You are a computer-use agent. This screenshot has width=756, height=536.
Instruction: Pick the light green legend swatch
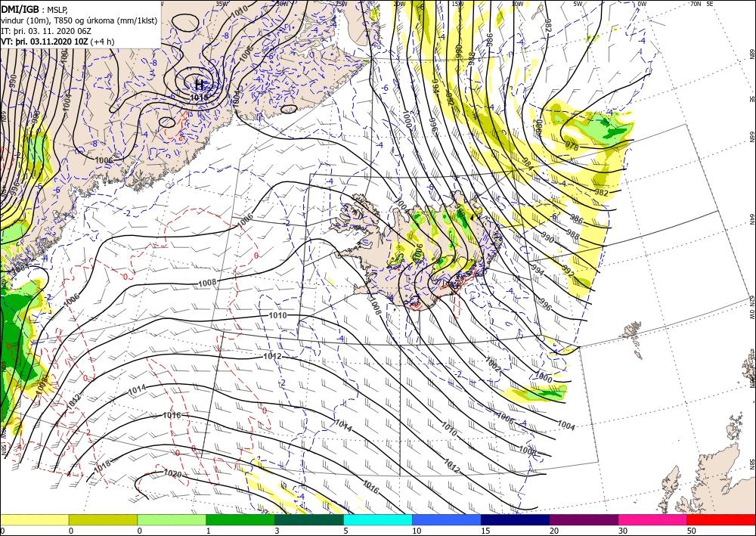tap(172, 519)
